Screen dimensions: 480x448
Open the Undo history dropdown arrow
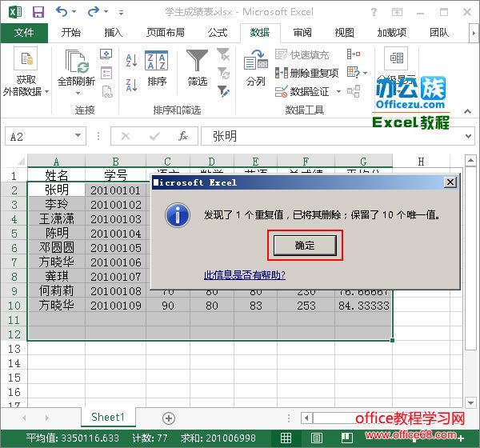click(x=74, y=12)
